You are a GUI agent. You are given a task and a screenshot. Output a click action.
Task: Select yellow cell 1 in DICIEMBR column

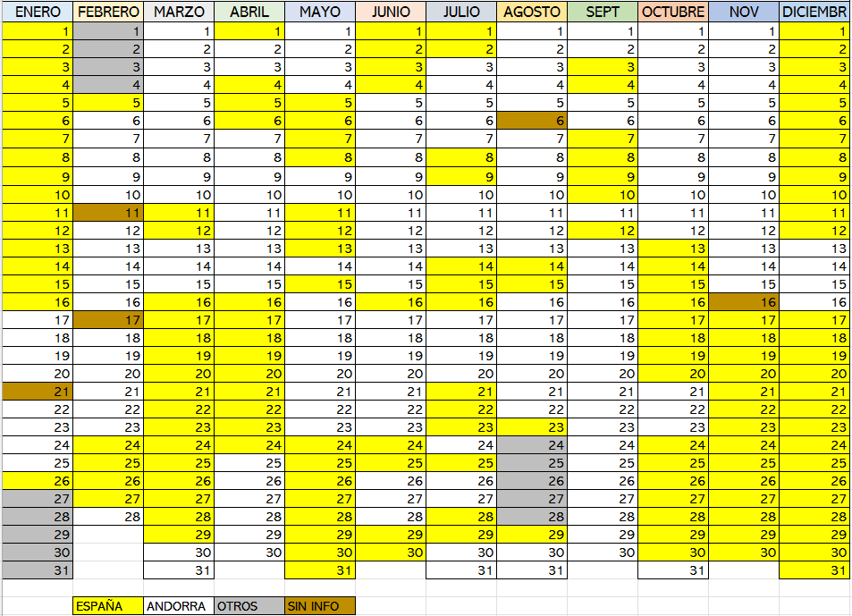click(x=815, y=31)
